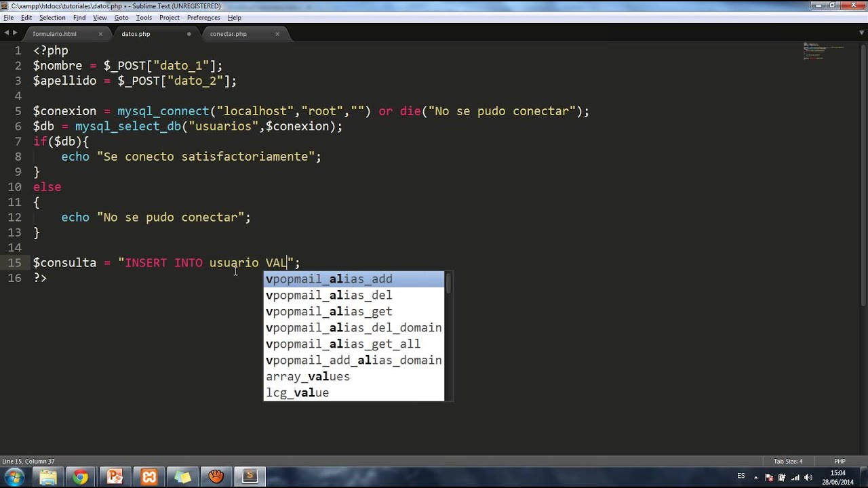Choose vpopmail_alias_get suggestion
The image size is (868, 488).
[353, 312]
